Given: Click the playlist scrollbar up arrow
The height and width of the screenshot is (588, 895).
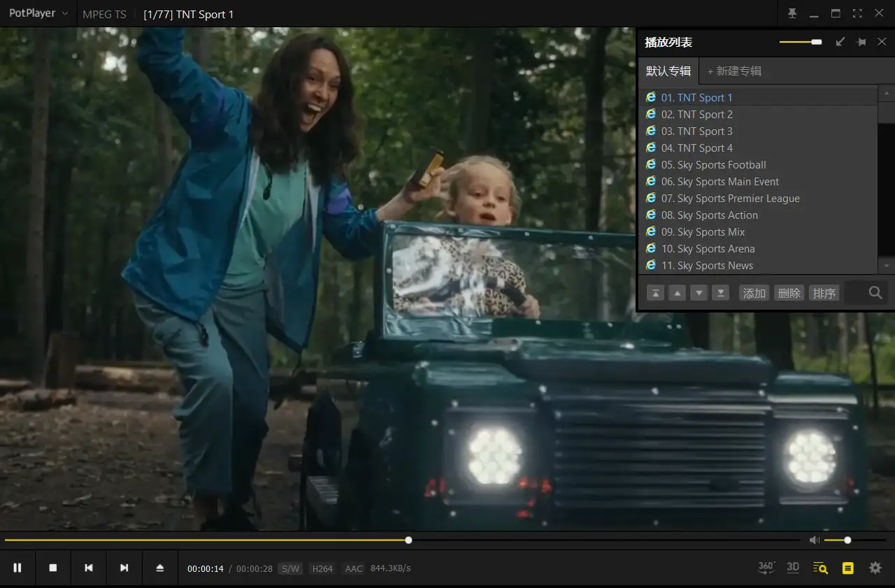Looking at the screenshot, I should coord(887,93).
